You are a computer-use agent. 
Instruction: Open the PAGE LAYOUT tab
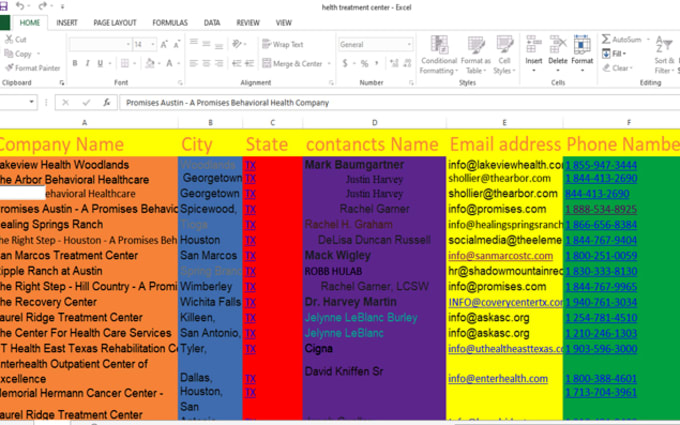click(x=115, y=23)
